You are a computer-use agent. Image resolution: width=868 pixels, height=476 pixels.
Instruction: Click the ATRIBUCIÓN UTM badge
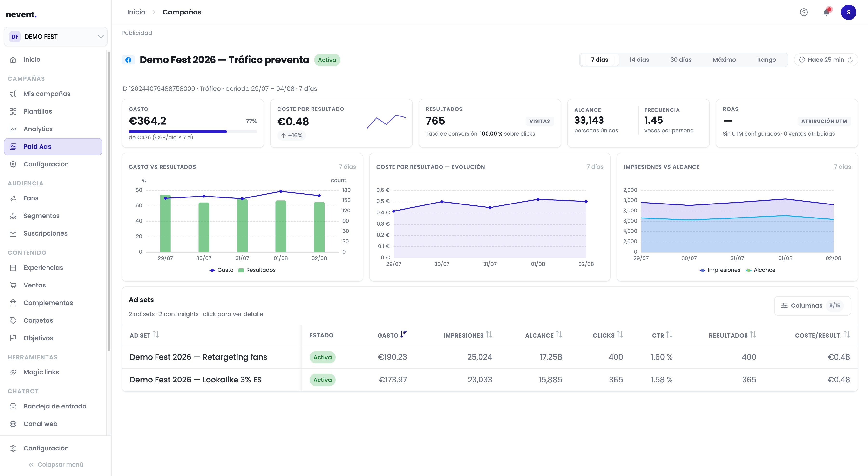824,121
